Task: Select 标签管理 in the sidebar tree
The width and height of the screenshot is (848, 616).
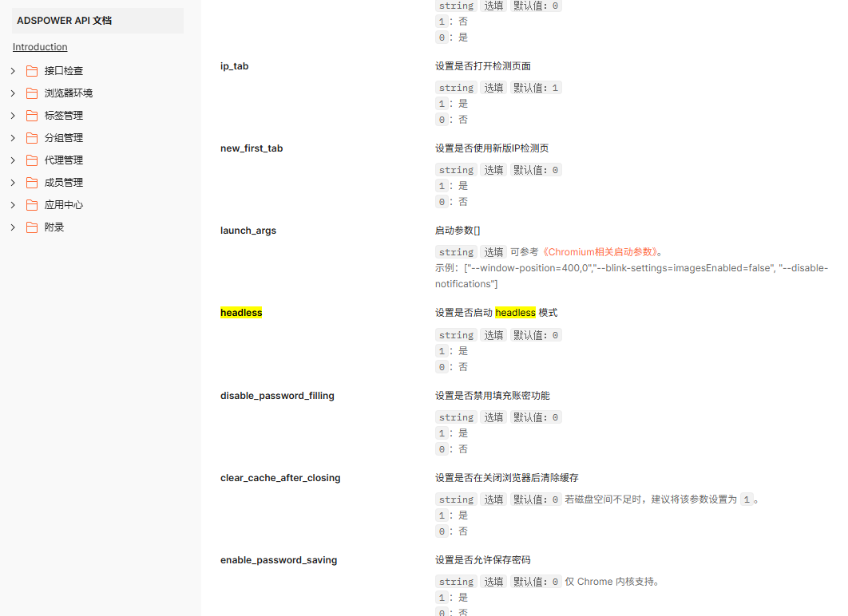Action: (64, 116)
